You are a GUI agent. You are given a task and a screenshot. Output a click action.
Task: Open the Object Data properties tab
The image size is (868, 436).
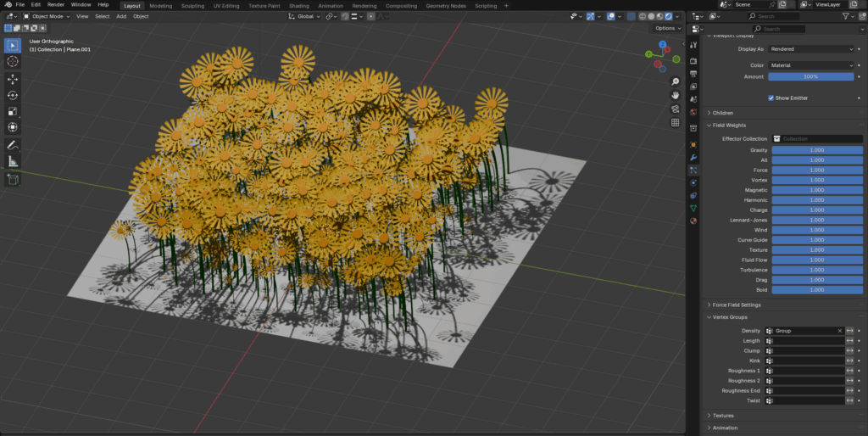693,209
